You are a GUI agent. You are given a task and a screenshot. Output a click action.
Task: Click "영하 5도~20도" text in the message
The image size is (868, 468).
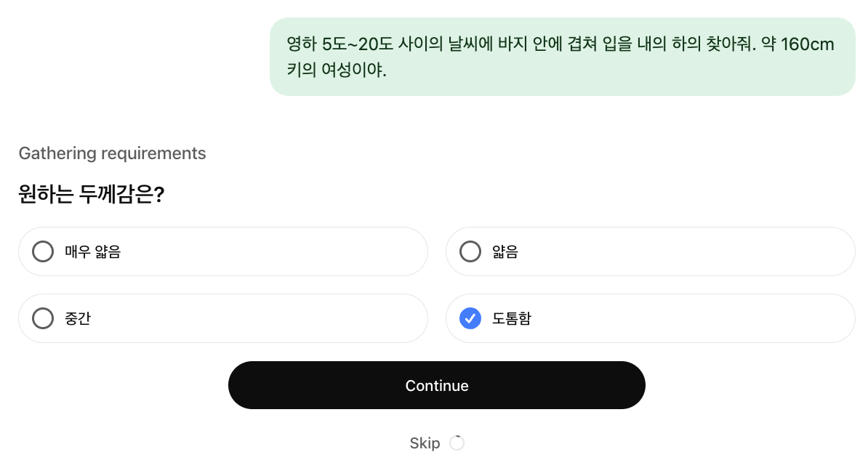[x=340, y=44]
